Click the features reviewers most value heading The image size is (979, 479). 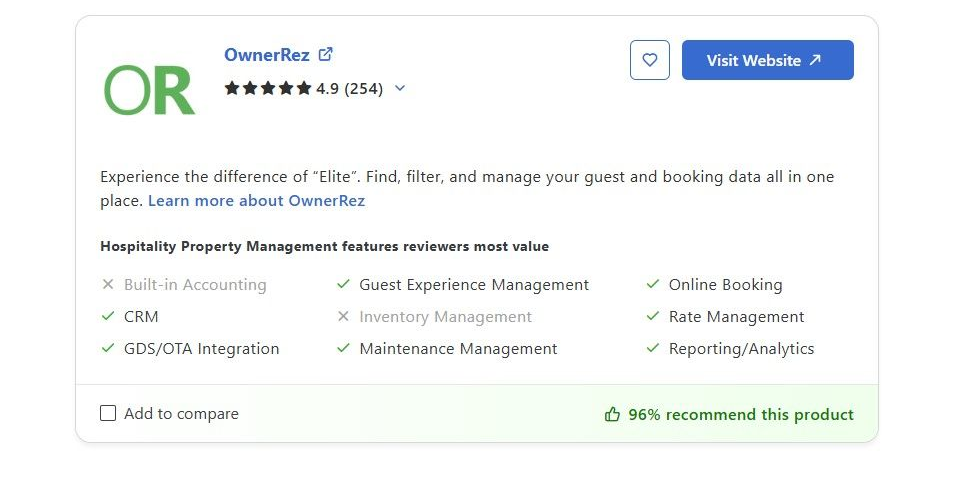pyautogui.click(x=324, y=247)
